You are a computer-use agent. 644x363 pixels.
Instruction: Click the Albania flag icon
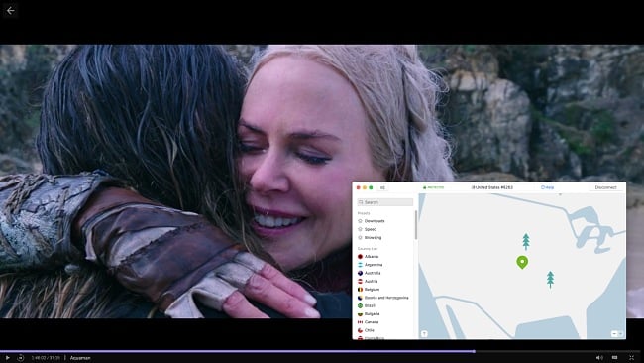pyautogui.click(x=361, y=257)
